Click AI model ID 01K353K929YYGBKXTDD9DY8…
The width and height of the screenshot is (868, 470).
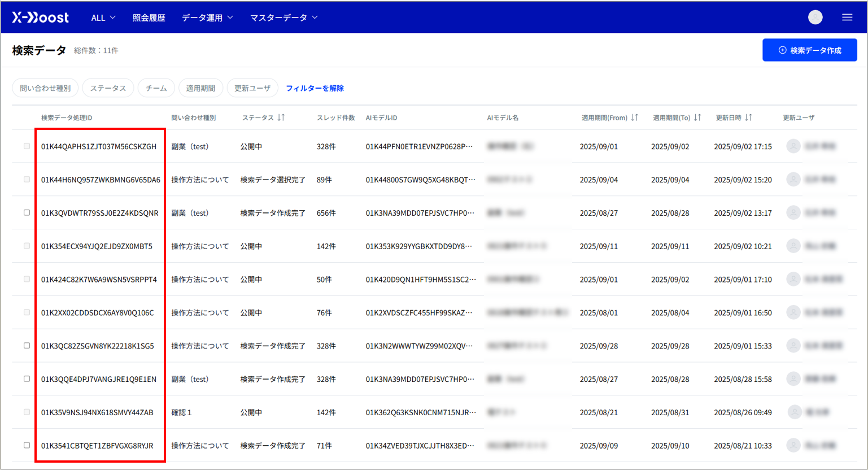(419, 246)
